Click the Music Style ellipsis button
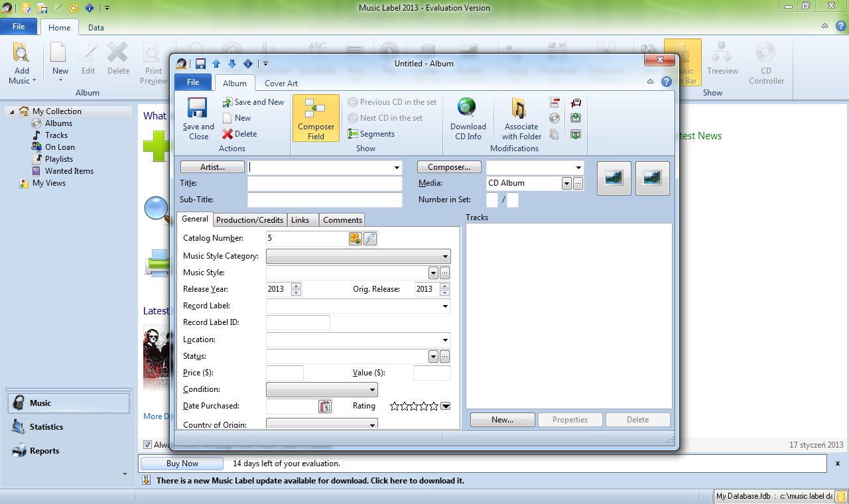 (445, 273)
